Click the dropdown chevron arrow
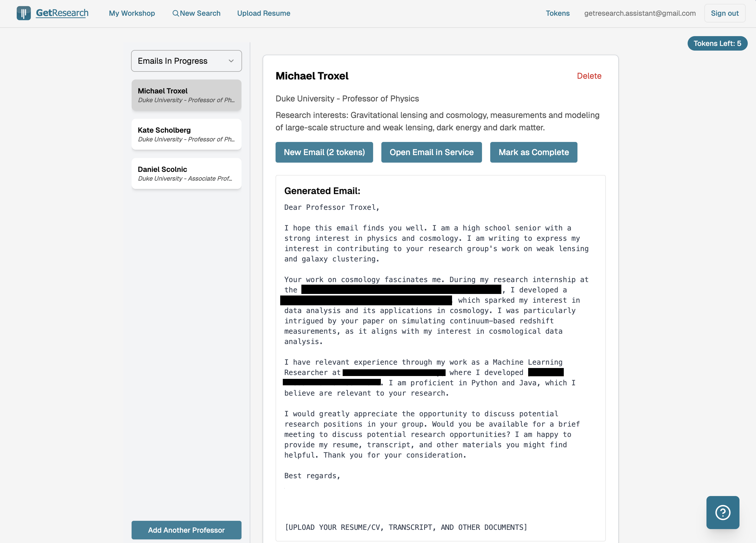 point(231,61)
